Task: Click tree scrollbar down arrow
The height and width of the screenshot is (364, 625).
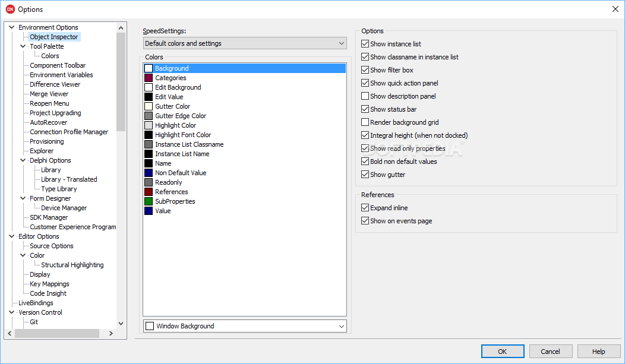Action: (121, 324)
